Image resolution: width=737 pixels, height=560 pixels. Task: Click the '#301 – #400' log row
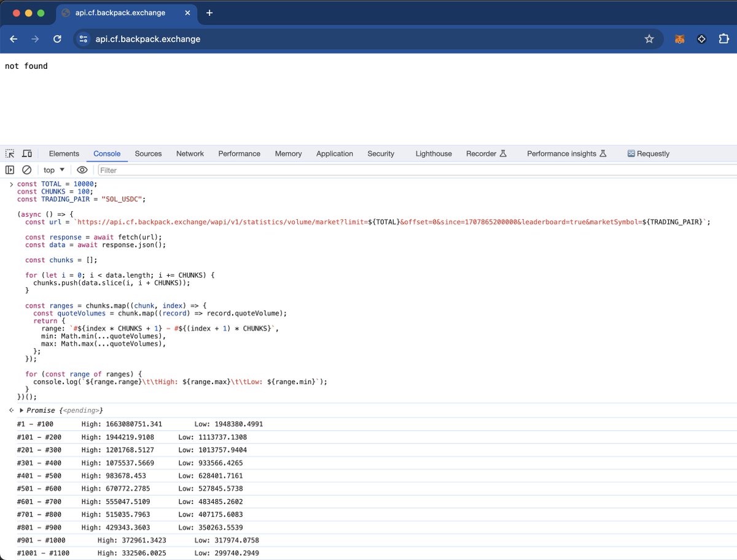368,463
